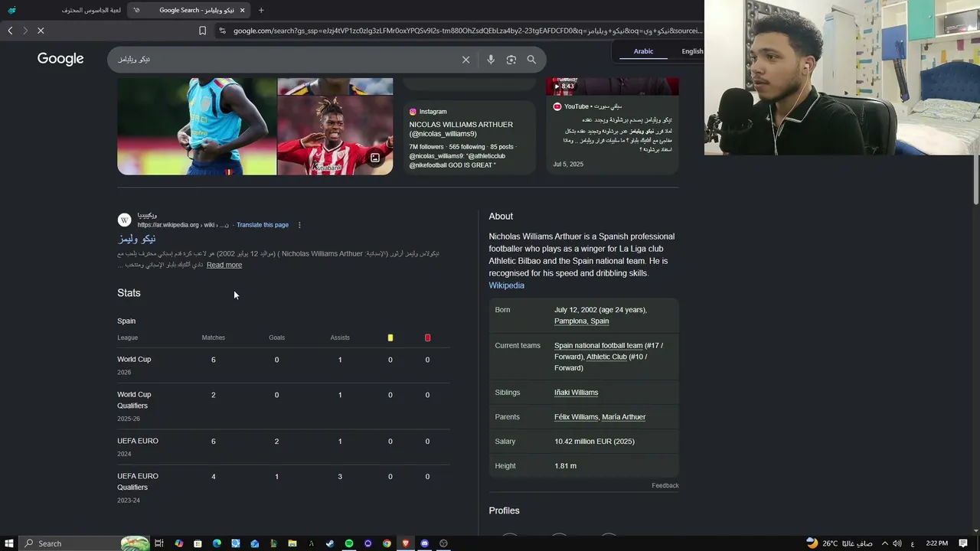
Task: Go back to the previous page
Action: [x=10, y=31]
